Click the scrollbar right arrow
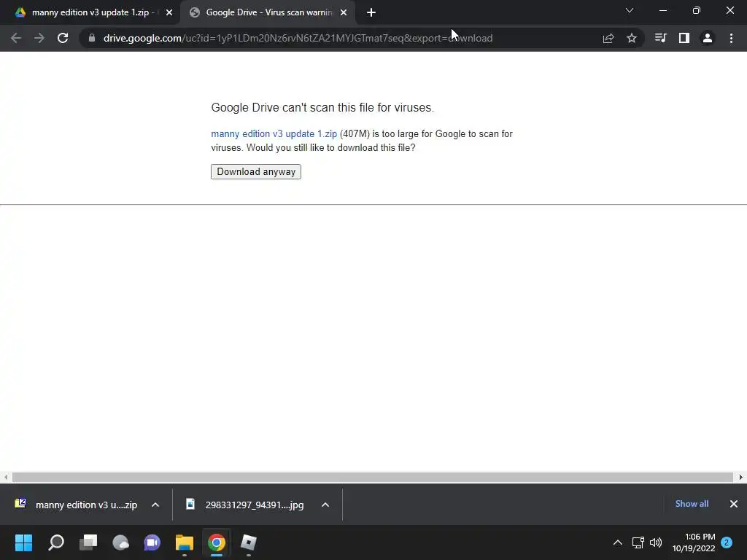The height and width of the screenshot is (560, 747). [741, 477]
